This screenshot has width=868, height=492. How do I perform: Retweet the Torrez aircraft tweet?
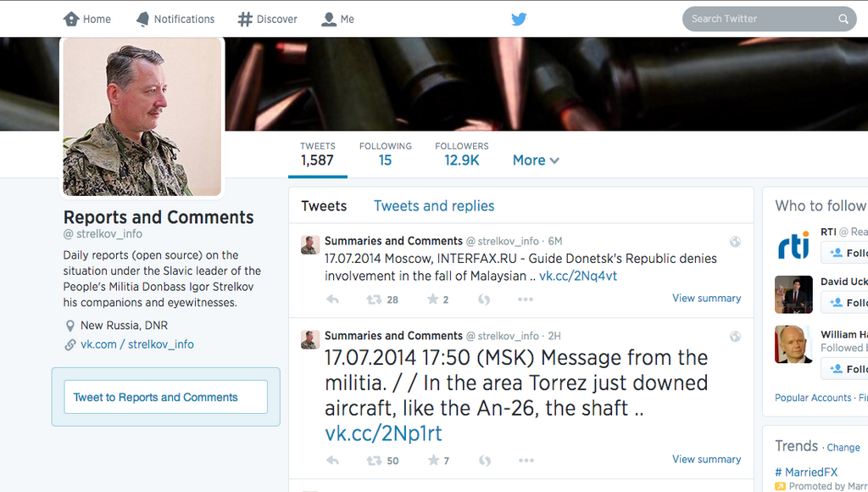374,461
